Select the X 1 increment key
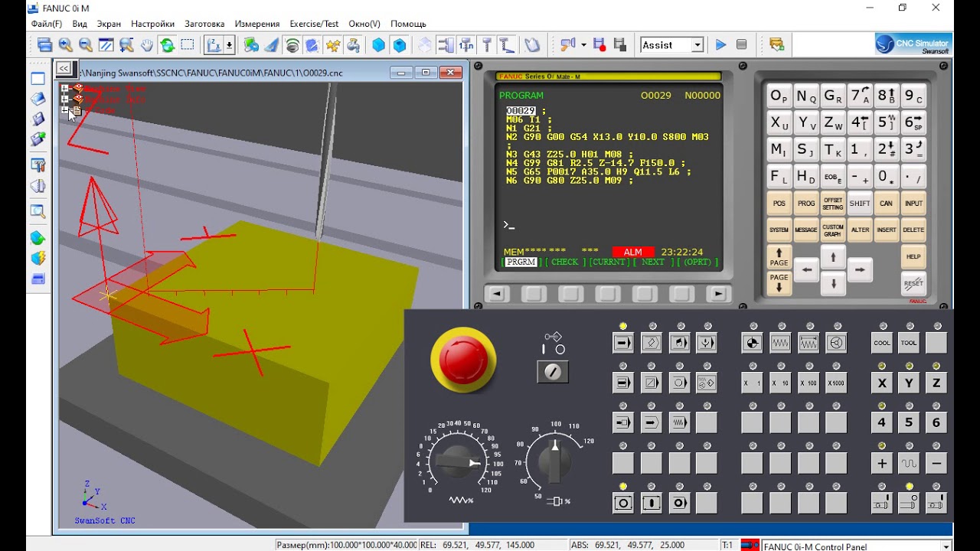 click(752, 383)
